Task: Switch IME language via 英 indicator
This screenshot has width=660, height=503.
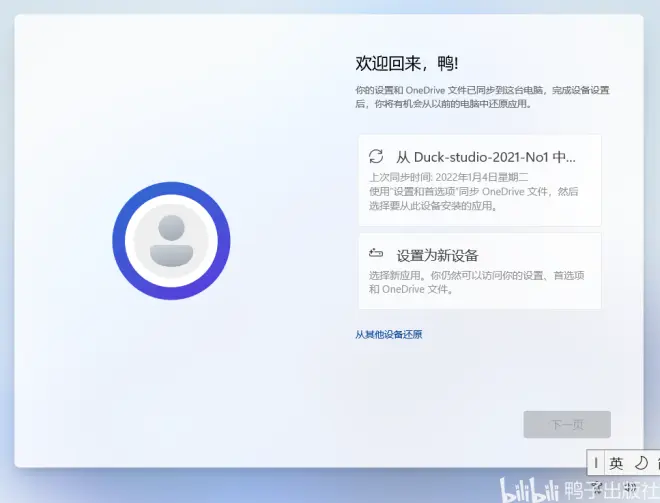Action: tap(616, 463)
